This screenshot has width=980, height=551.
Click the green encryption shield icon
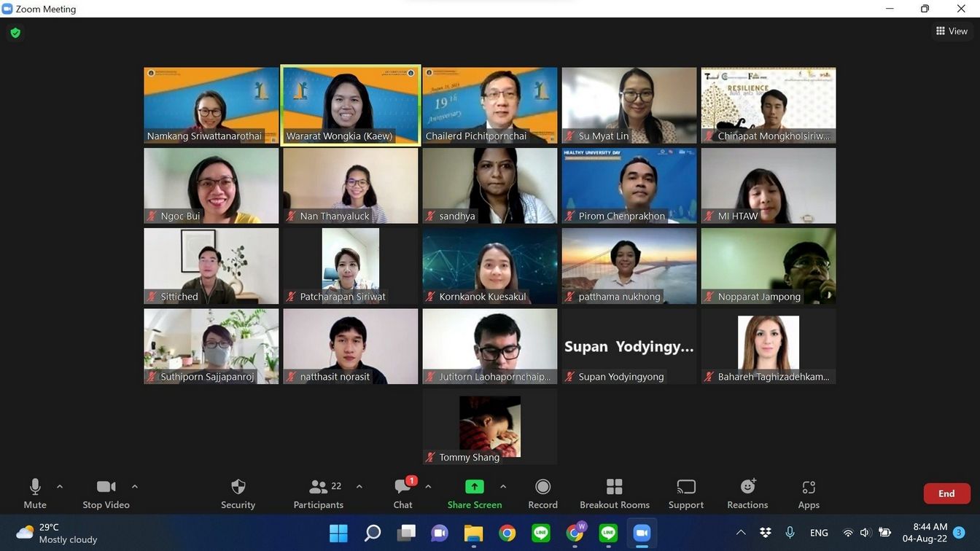(15, 33)
